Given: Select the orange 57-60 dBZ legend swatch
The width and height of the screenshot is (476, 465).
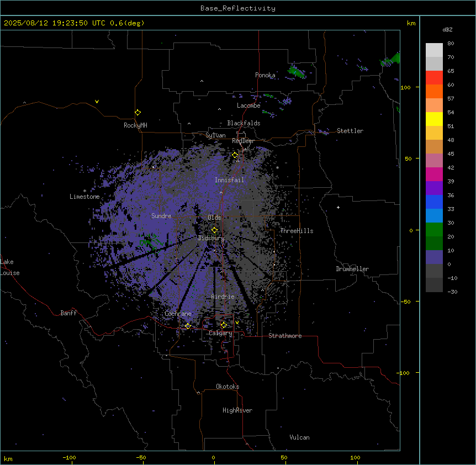Looking at the screenshot, I should pos(434,91).
